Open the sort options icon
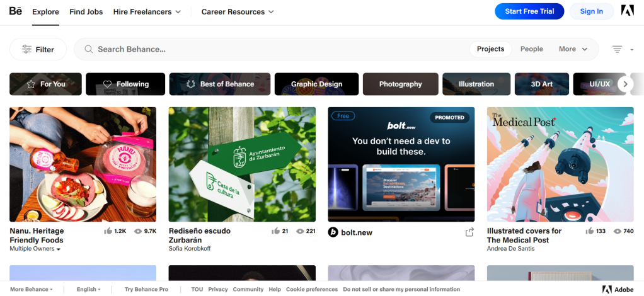 pyautogui.click(x=618, y=49)
